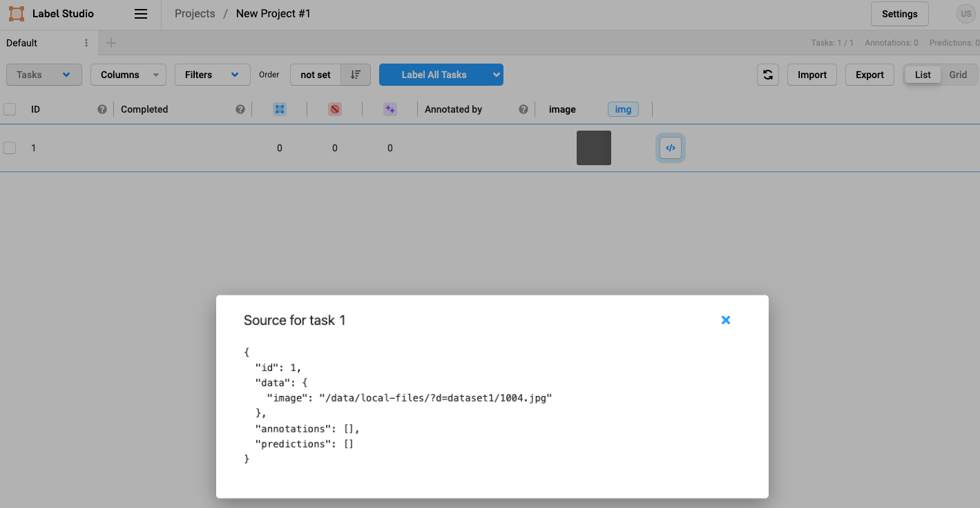Open the Columns dropdown
This screenshot has height=508, width=980.
[x=128, y=74]
